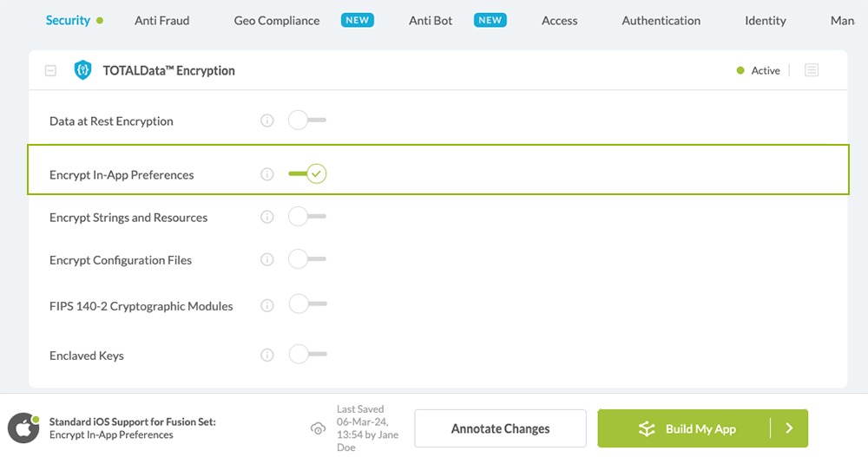Open the Geo Compliance tab

pyautogui.click(x=277, y=21)
